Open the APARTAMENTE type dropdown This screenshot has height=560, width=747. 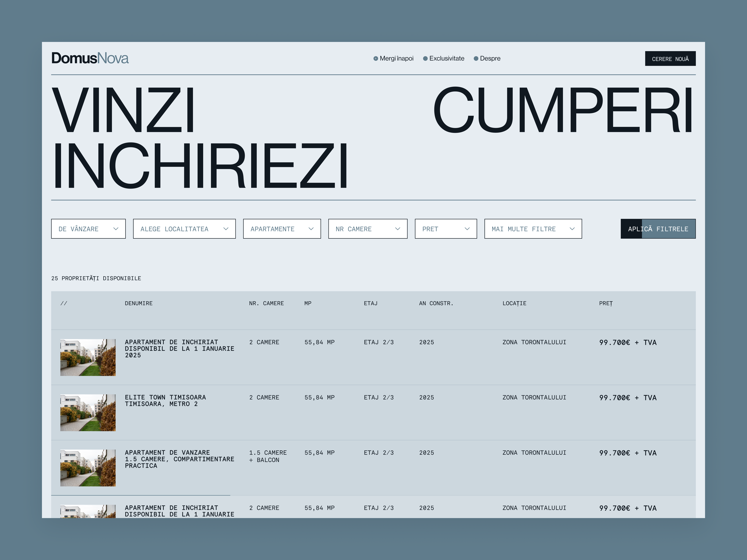pos(282,229)
